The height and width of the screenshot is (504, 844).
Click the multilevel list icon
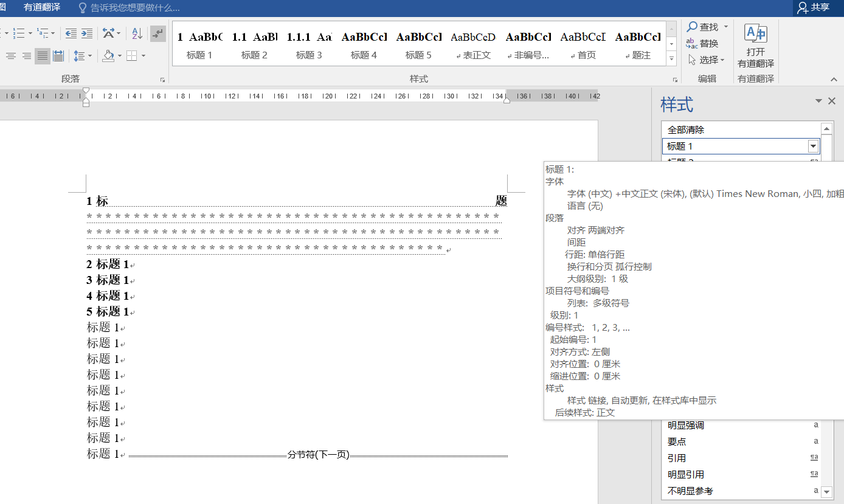[x=42, y=33]
